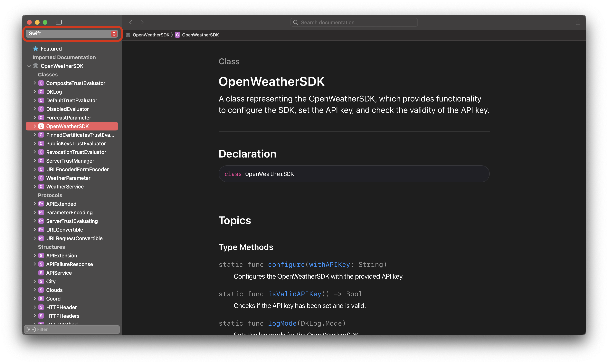The height and width of the screenshot is (364, 608).
Task: Collapse the OpenWeatherSDK module tree
Action: coord(29,66)
